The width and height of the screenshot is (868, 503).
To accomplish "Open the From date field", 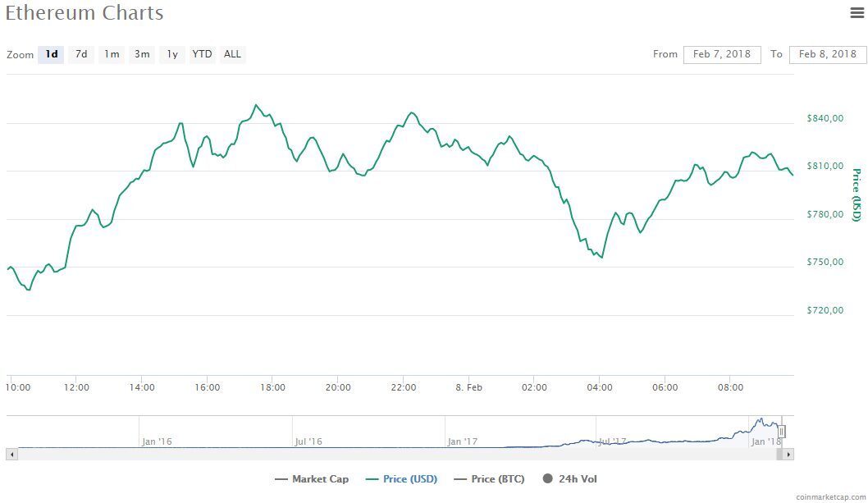I will [x=722, y=54].
